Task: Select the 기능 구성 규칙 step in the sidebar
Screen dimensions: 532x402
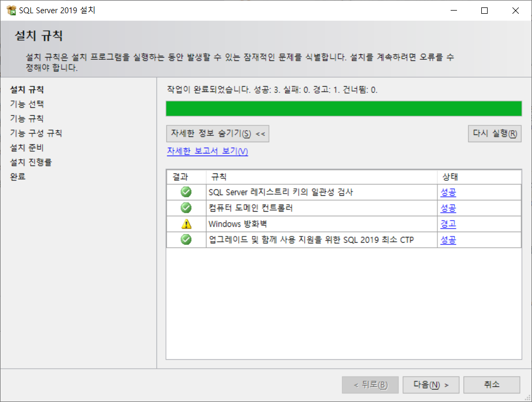Action: click(36, 133)
